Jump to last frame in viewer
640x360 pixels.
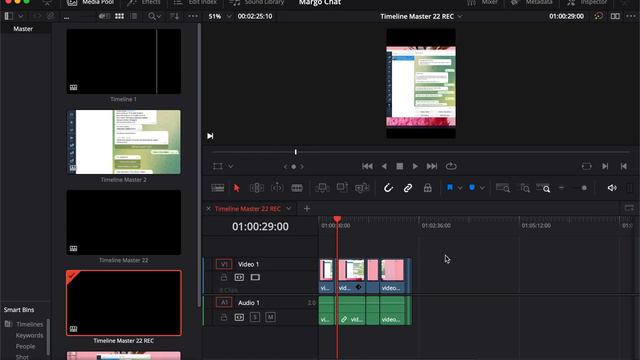pos(432,166)
